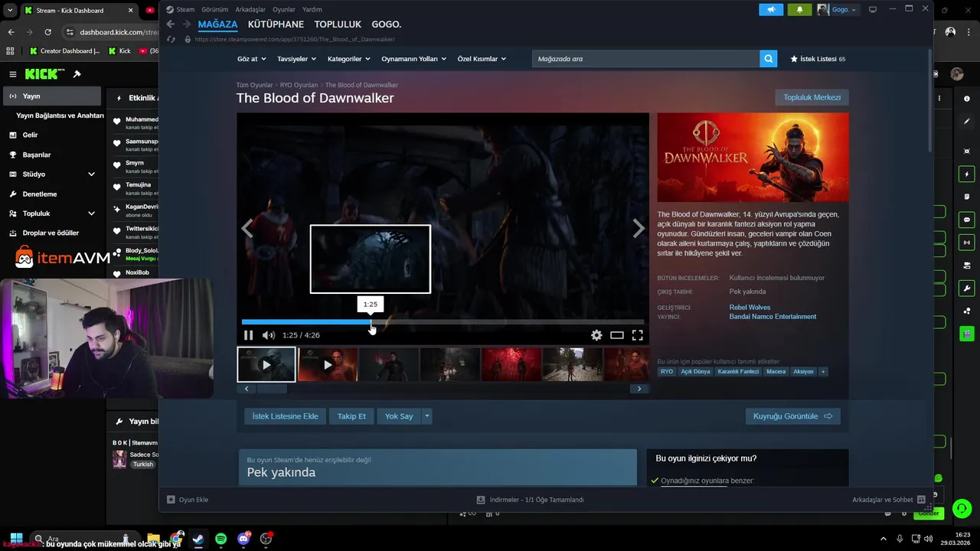Click the Windows Start button
Viewport: 980px width, 551px height.
(16, 539)
